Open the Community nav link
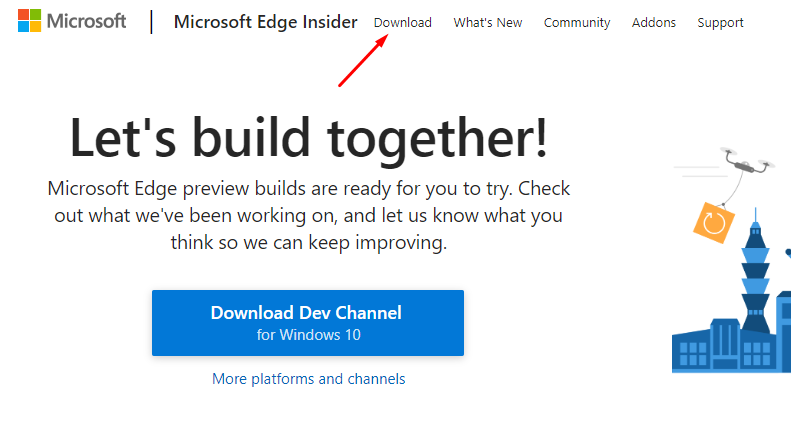The width and height of the screenshot is (791, 448). pyautogui.click(x=577, y=23)
